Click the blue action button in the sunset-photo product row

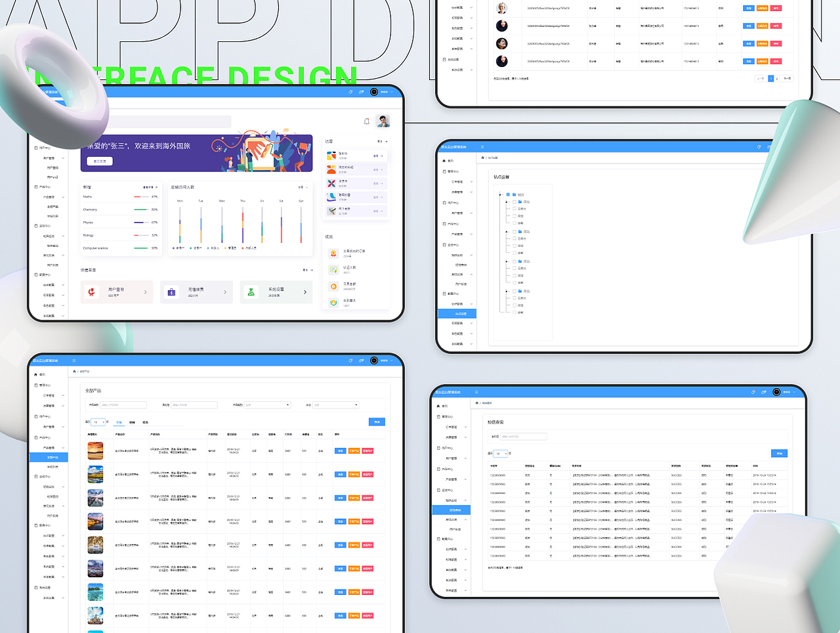pos(340,451)
